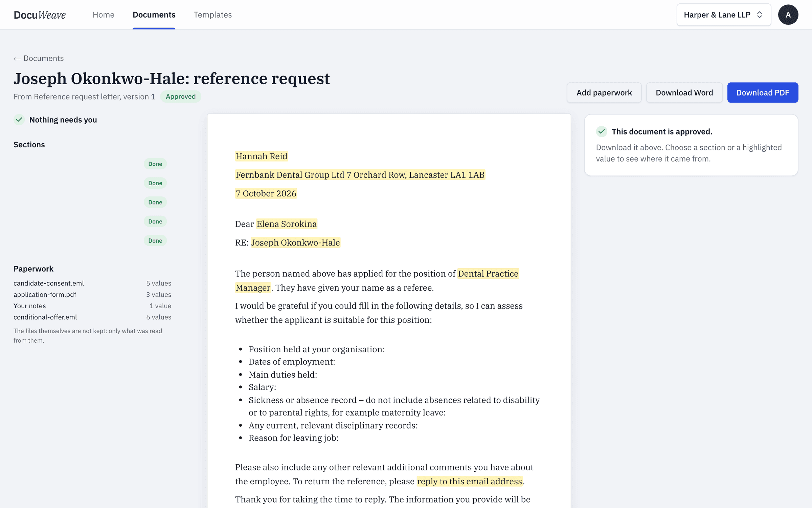
Task: Open the user avatar labelled A
Action: (x=788, y=15)
